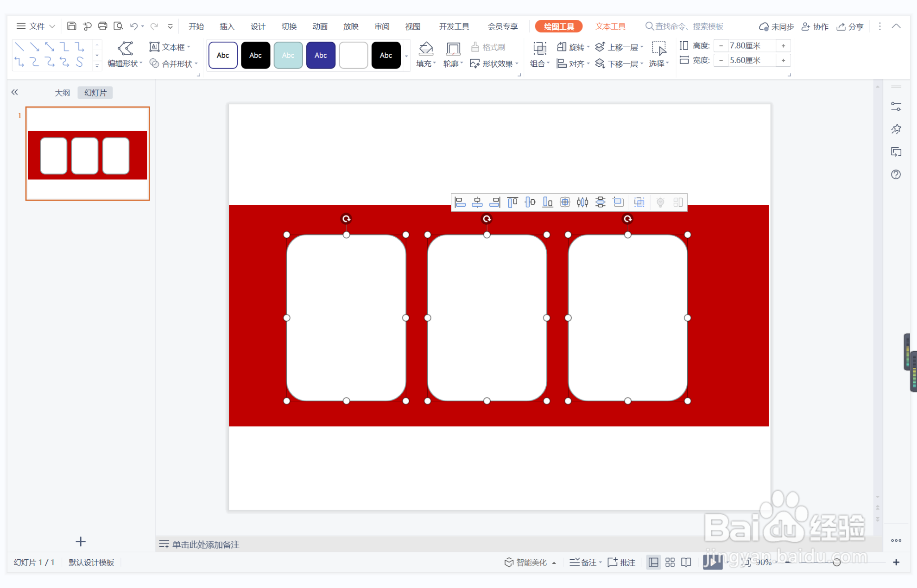Open the settings sliders icon in right sidebar
Viewport: 917px width, 588px height.
(x=896, y=107)
